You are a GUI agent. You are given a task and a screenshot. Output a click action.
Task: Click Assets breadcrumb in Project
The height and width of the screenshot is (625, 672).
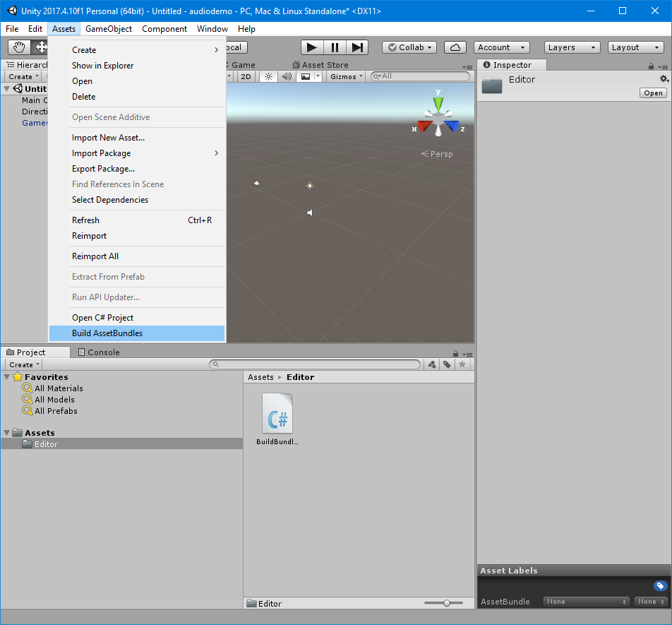click(x=260, y=377)
